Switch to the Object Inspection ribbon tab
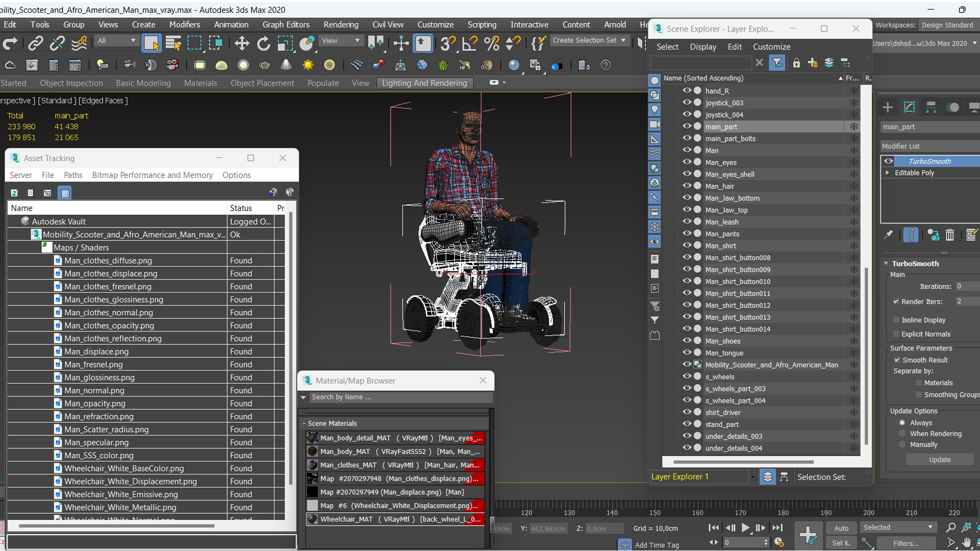Image resolution: width=980 pixels, height=551 pixels. (71, 83)
